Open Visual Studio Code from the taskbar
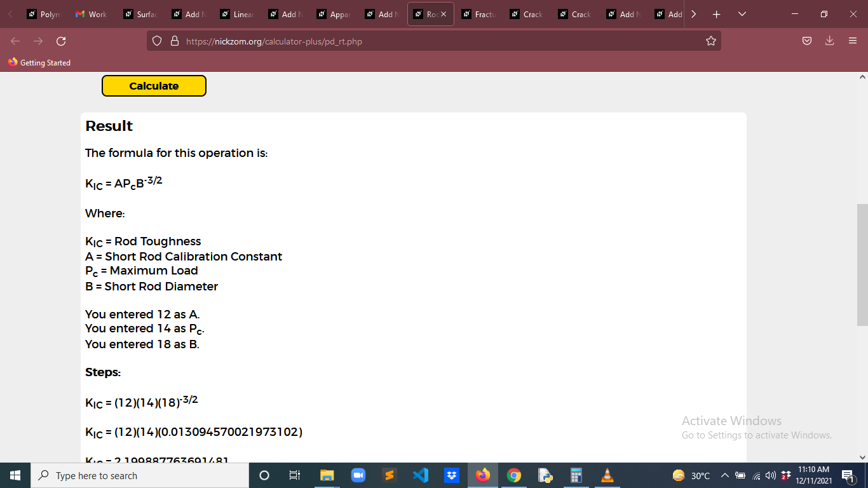 pos(421,475)
